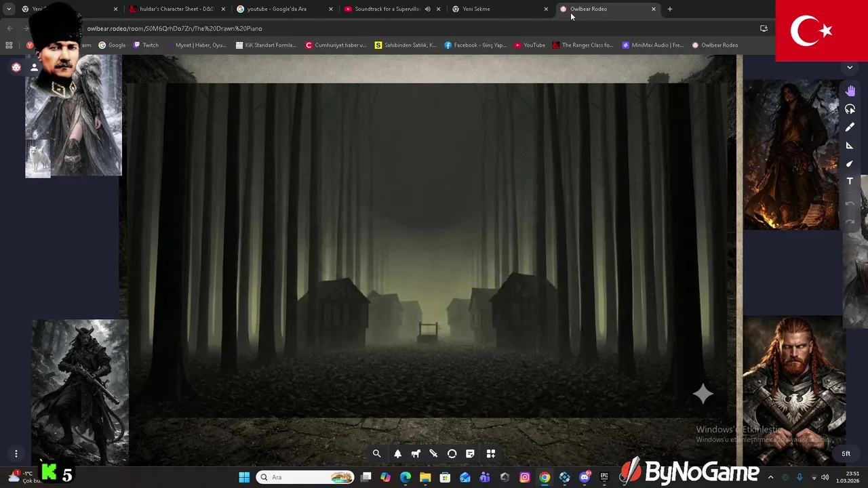This screenshot has width=868, height=488.
Task: Open Epic Games launcher from taskbar
Action: click(x=604, y=477)
